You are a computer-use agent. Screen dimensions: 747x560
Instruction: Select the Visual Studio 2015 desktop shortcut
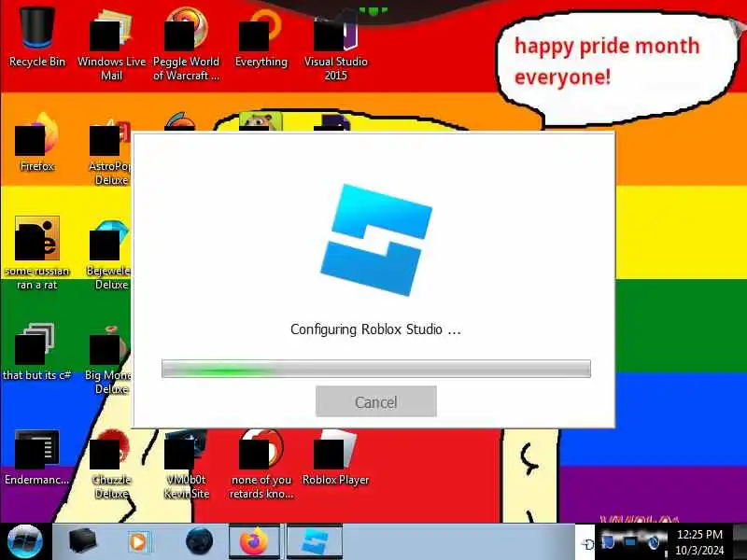[x=336, y=46]
